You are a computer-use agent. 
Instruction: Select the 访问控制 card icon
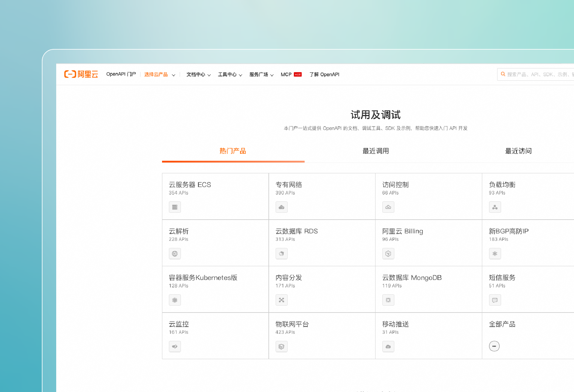tap(388, 207)
